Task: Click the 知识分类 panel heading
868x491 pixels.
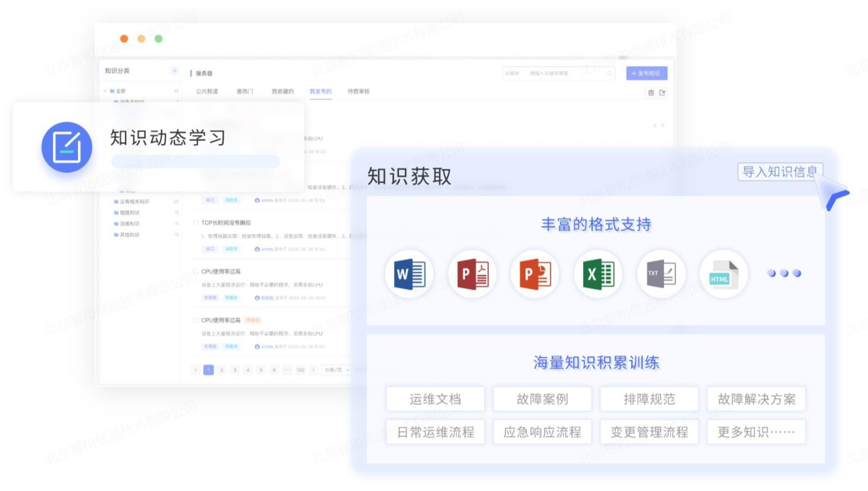Action: [117, 71]
